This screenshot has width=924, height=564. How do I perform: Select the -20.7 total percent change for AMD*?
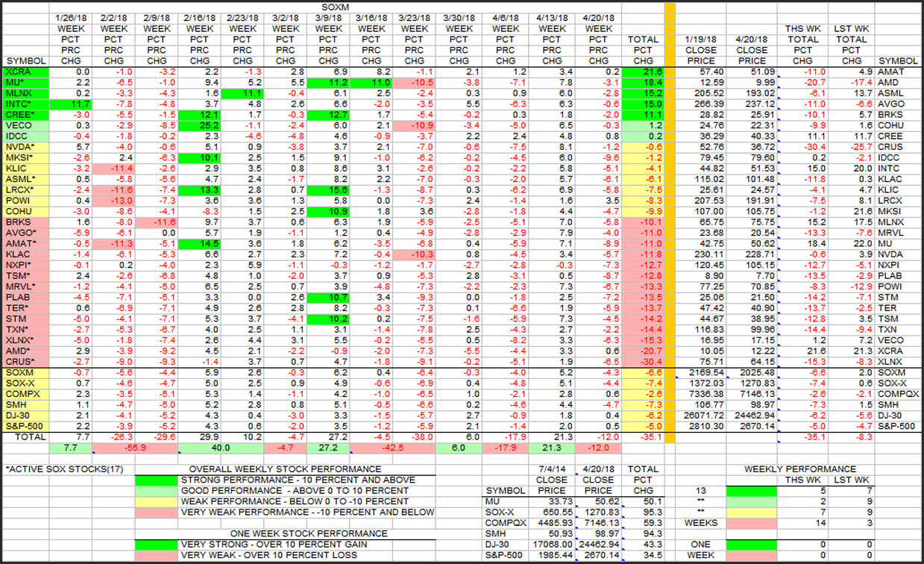click(643, 351)
